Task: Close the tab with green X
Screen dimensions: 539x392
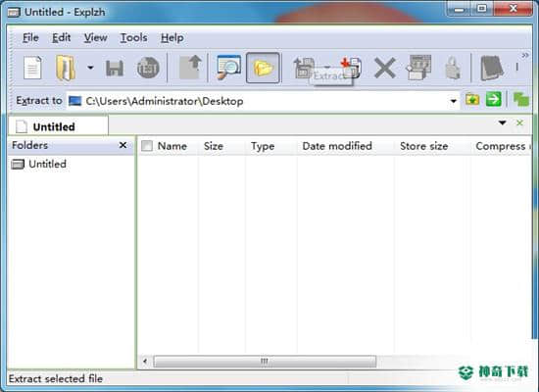Action: 519,122
